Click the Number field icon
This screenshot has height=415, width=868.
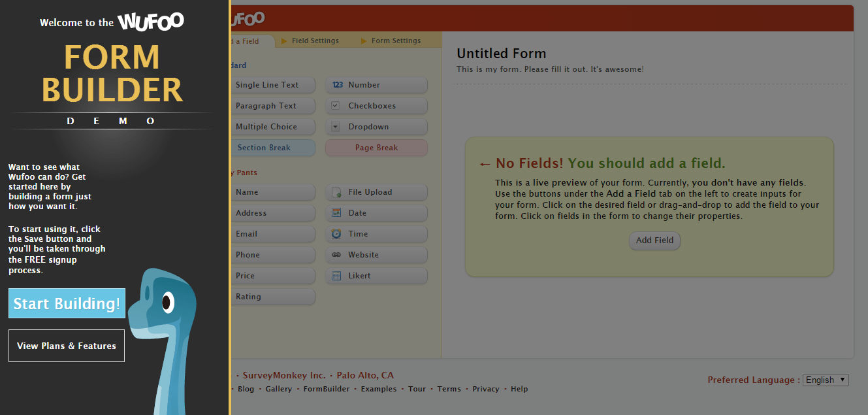337,85
